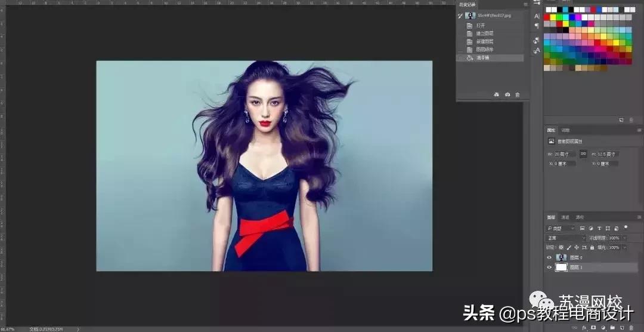Delete swatch using Swatches trash icon
This screenshot has width=644, height=332.
click(631, 120)
